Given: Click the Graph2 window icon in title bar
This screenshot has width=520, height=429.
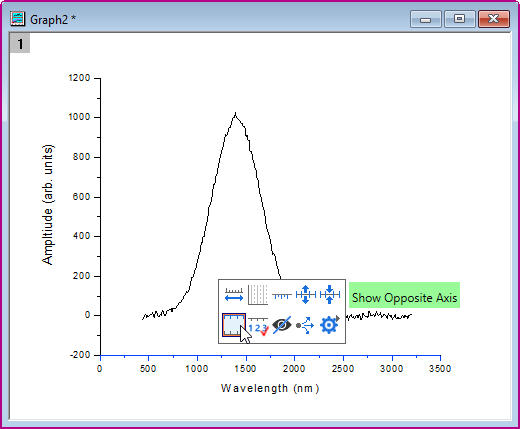Looking at the screenshot, I should tap(17, 19).
